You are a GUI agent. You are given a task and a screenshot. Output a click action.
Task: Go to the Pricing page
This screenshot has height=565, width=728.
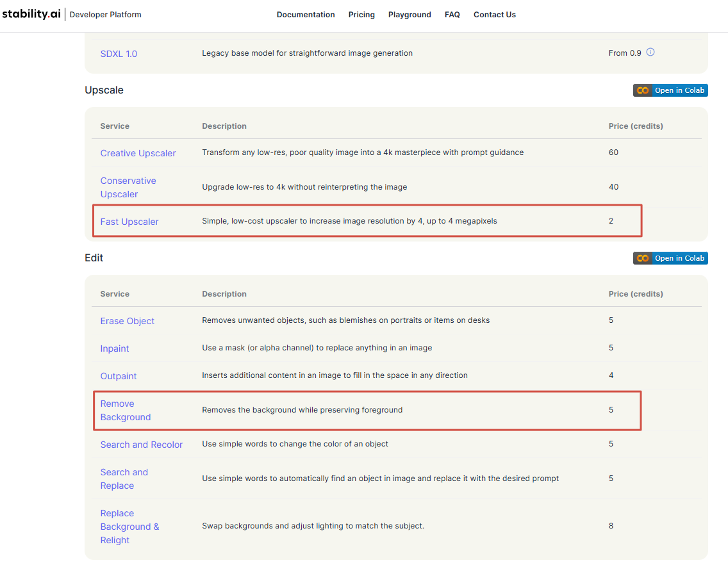point(361,15)
